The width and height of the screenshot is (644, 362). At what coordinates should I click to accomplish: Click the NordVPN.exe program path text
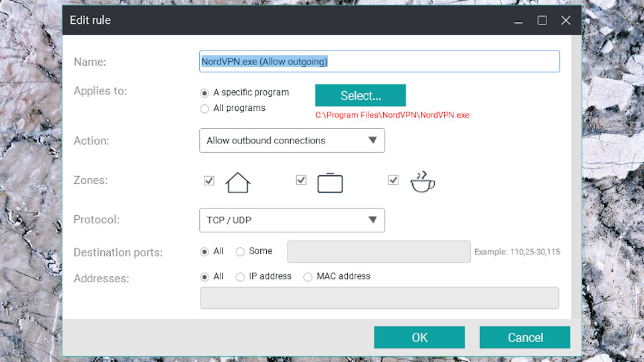pyautogui.click(x=392, y=115)
